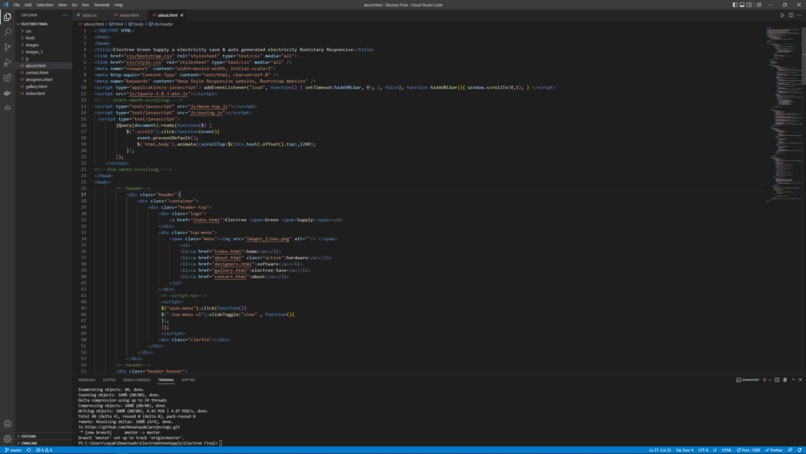The image size is (806, 454).
Task: Toggle Panel layout button in title bar
Action: [x=742, y=5]
